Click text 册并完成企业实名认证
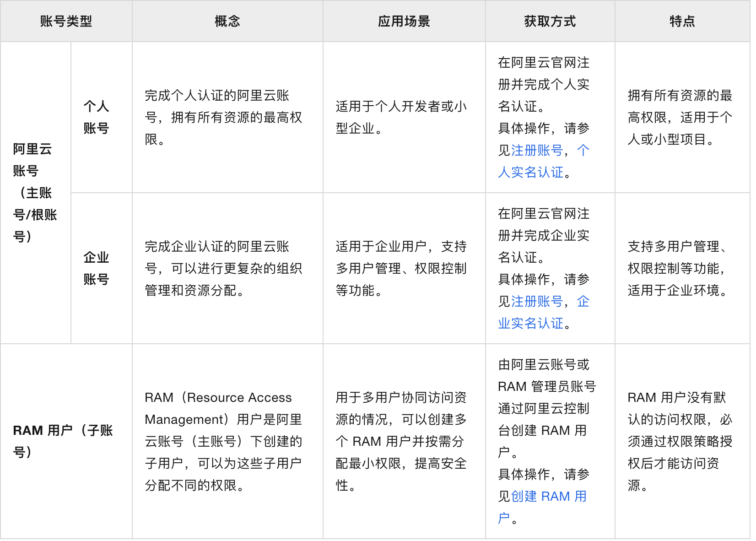 (544, 246)
